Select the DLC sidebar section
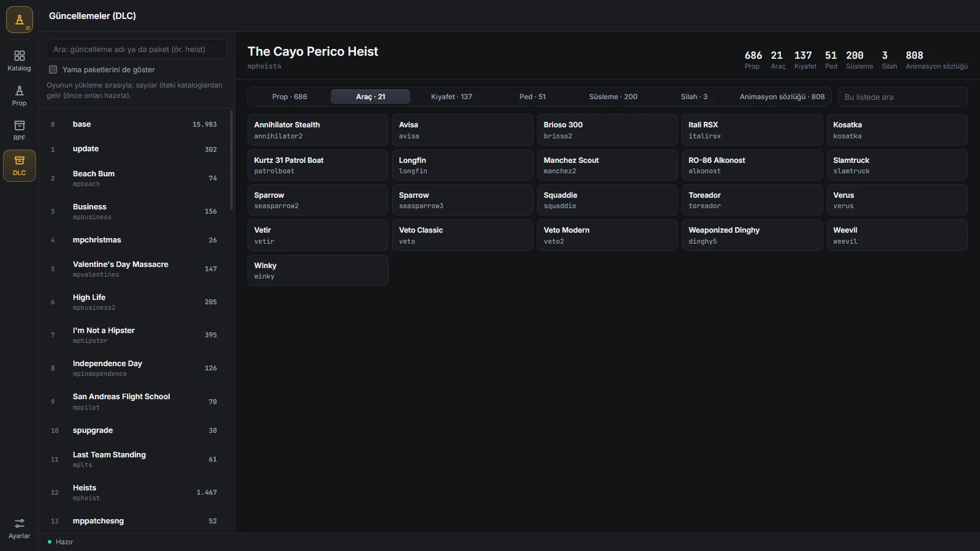Viewport: 980px width, 551px height. pyautogui.click(x=19, y=166)
